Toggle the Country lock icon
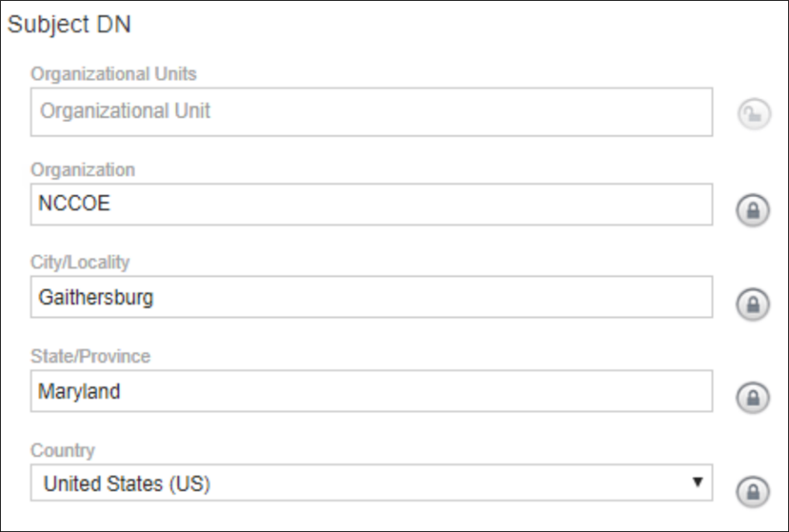 click(x=754, y=490)
